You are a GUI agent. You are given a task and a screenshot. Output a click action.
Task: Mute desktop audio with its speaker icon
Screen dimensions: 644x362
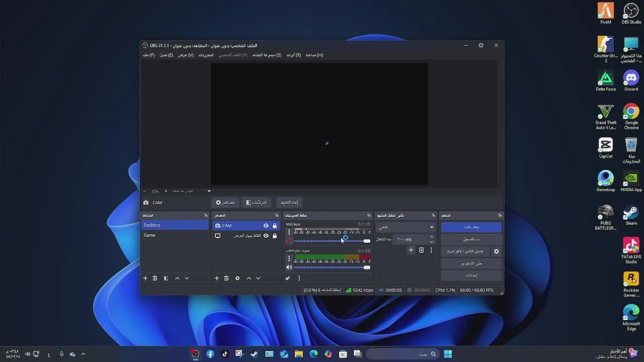289,267
